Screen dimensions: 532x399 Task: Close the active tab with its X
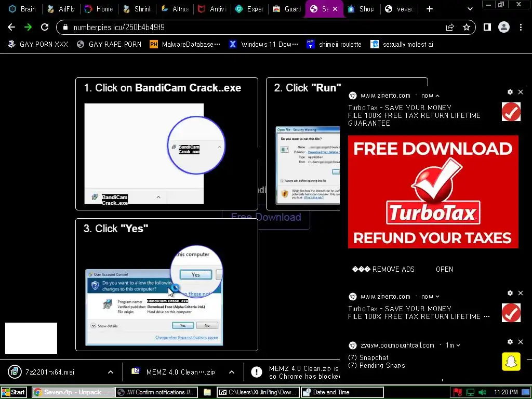(x=335, y=9)
